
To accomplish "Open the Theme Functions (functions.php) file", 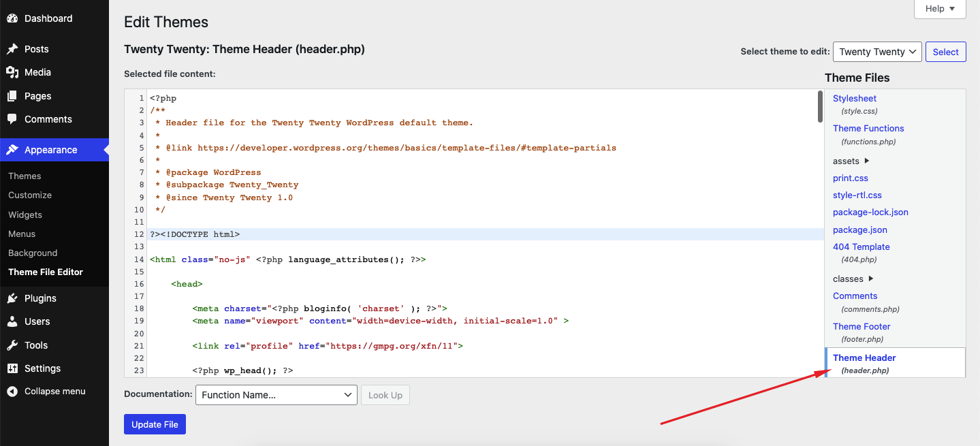I will point(868,128).
